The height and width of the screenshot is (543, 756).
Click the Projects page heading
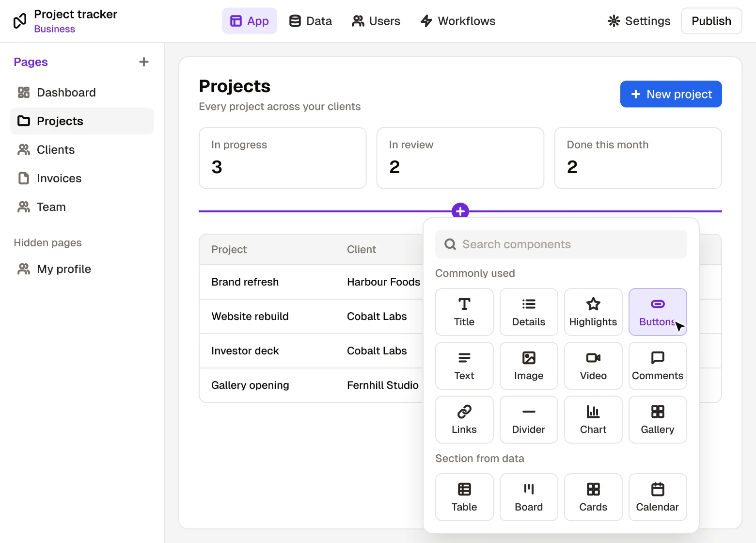[235, 86]
